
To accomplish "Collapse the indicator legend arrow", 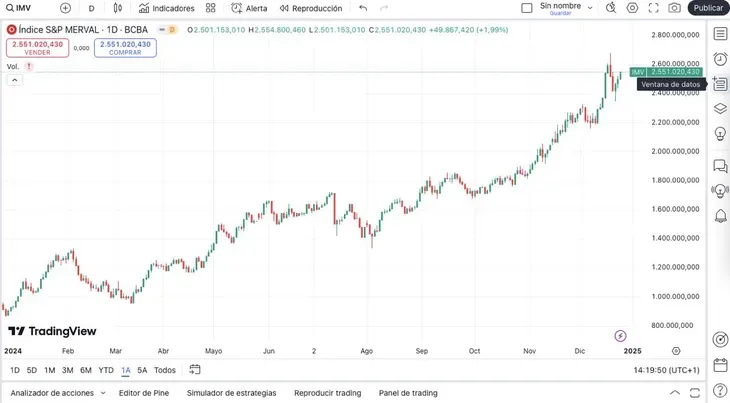I will coord(14,80).
